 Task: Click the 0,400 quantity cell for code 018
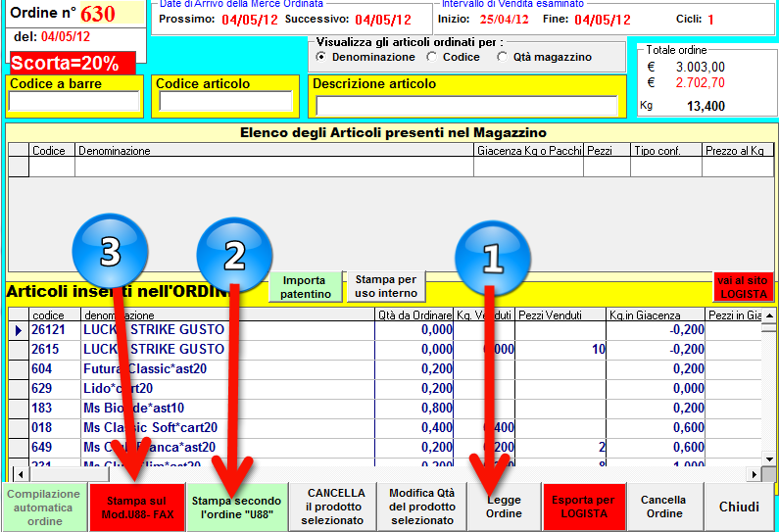coord(414,428)
